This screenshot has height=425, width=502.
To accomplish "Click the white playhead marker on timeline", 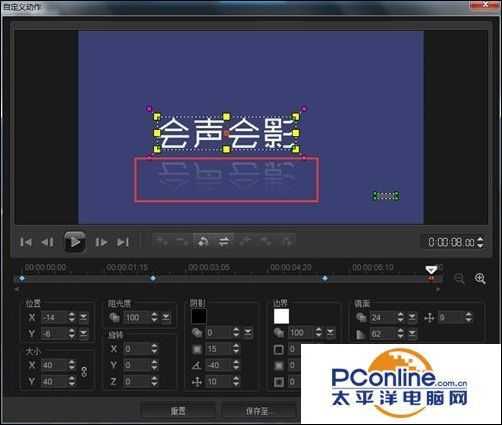I will pos(431,270).
